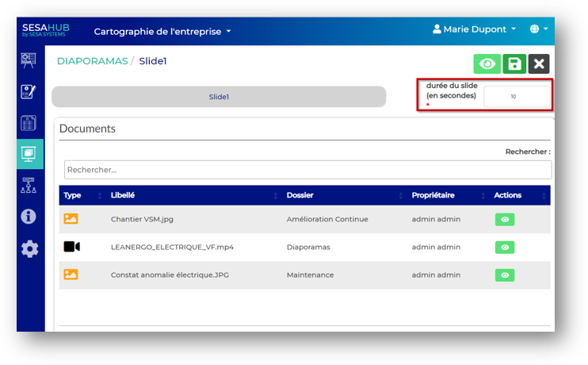
Task: Open the spreadsheet document sidebar icon
Action: (29, 123)
